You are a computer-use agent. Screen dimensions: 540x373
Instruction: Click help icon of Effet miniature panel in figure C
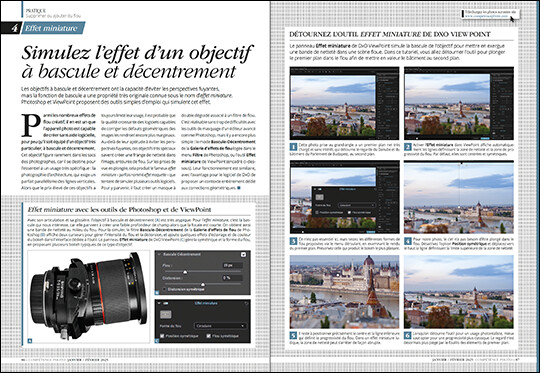(x=246, y=303)
